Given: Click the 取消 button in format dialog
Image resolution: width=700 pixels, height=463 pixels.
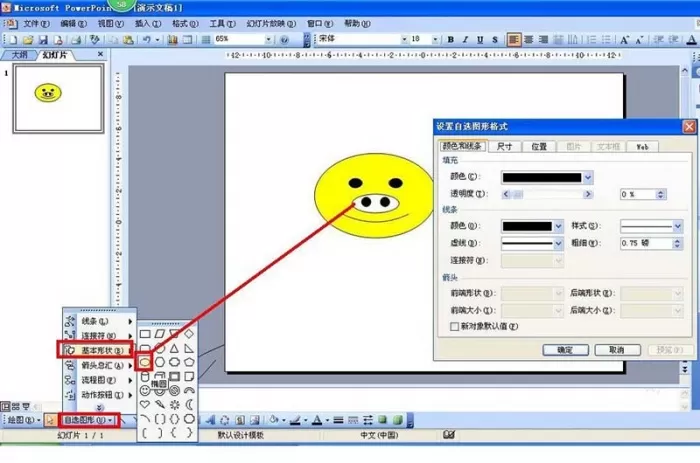Looking at the screenshot, I should coord(617,350).
